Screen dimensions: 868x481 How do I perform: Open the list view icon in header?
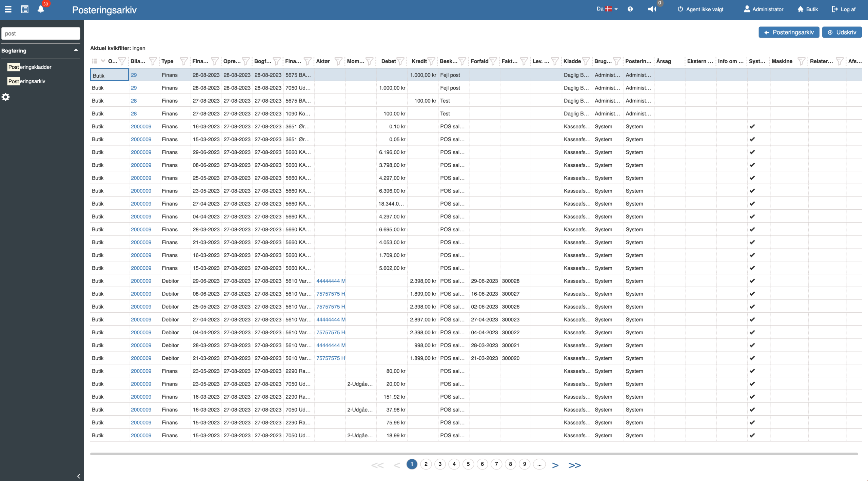click(25, 9)
